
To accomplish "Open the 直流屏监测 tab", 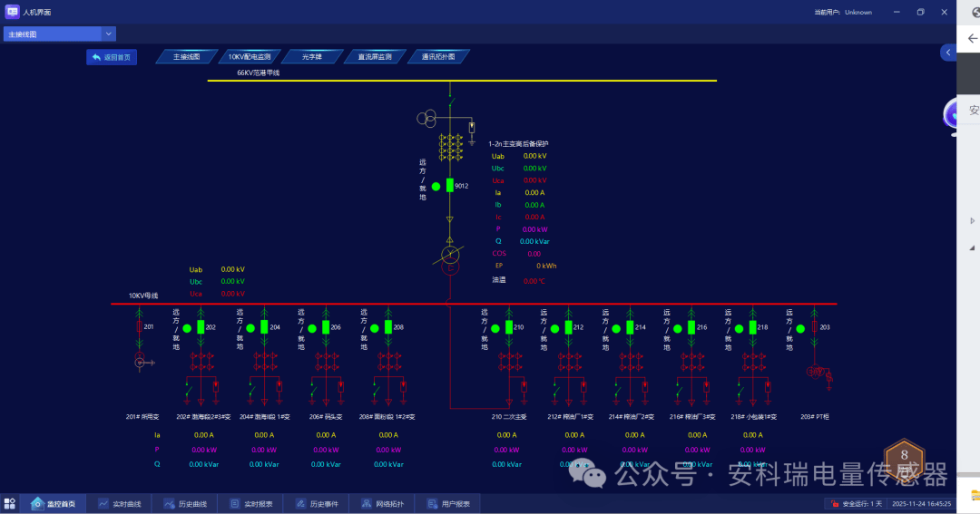I will (x=375, y=57).
